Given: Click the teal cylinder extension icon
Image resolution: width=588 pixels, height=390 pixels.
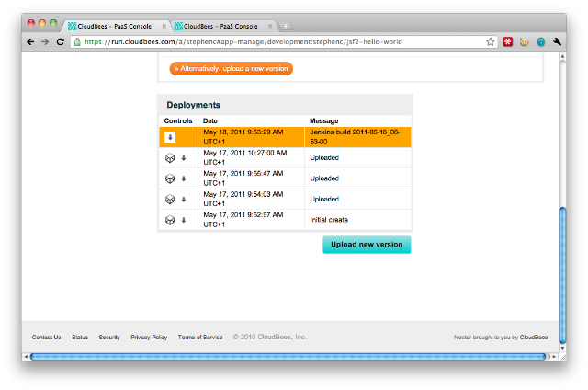Looking at the screenshot, I should click(x=541, y=42).
